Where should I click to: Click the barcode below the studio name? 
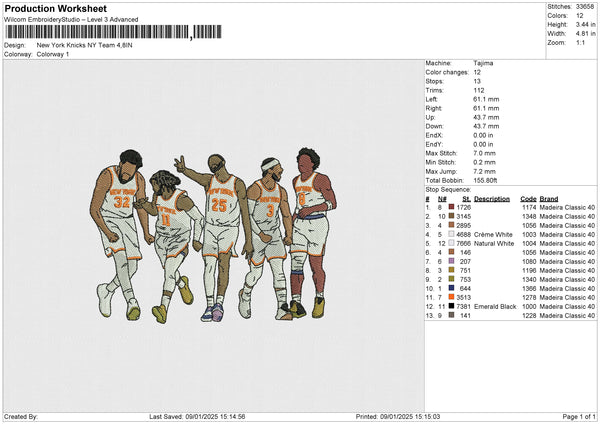point(113,32)
